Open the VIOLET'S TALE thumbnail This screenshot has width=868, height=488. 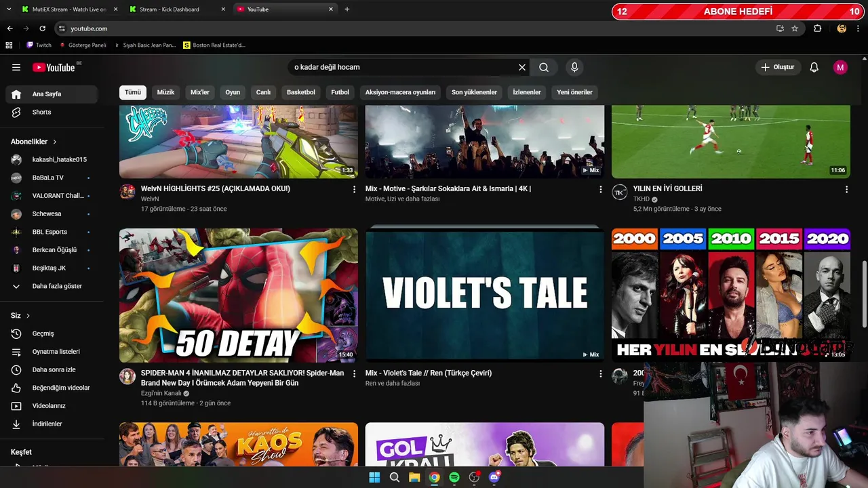(485, 295)
